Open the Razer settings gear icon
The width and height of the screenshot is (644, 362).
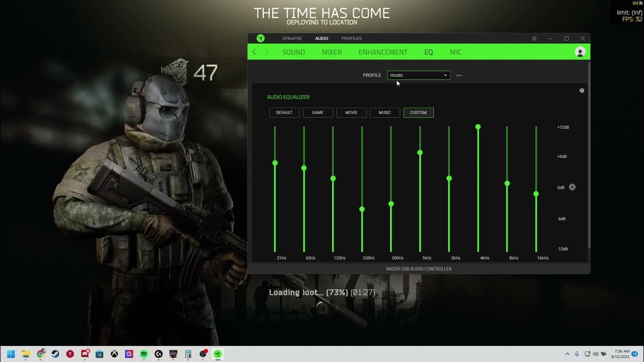point(534,39)
